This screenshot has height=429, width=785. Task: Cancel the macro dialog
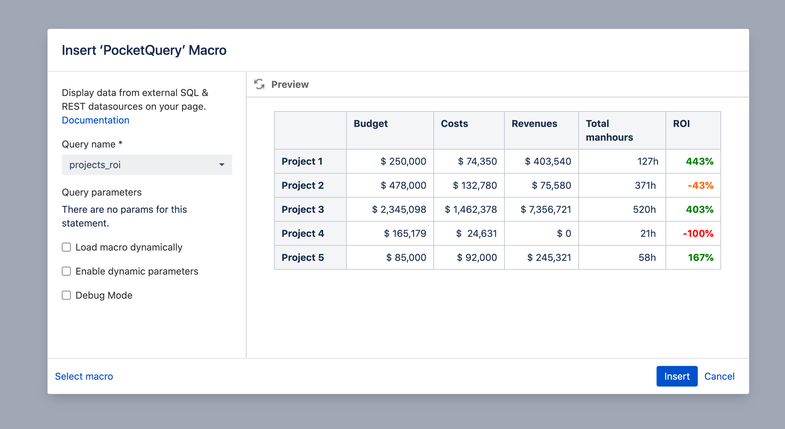[x=719, y=376]
